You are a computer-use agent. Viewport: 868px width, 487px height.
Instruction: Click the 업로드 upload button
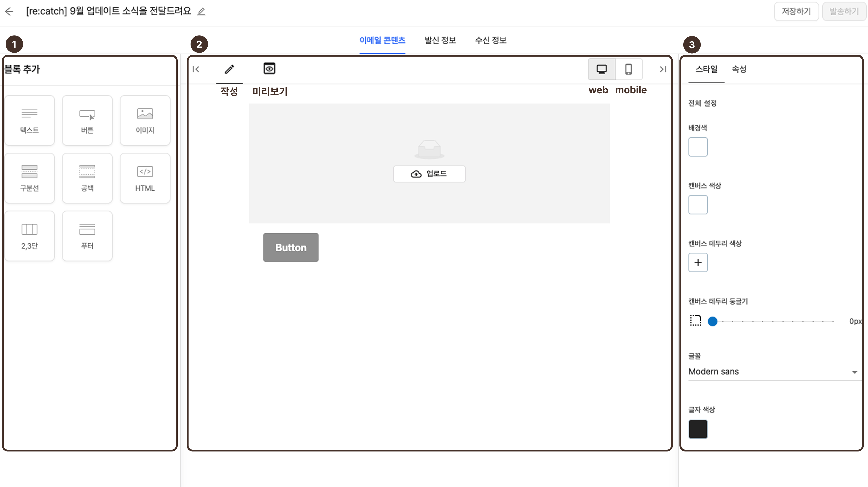(429, 174)
